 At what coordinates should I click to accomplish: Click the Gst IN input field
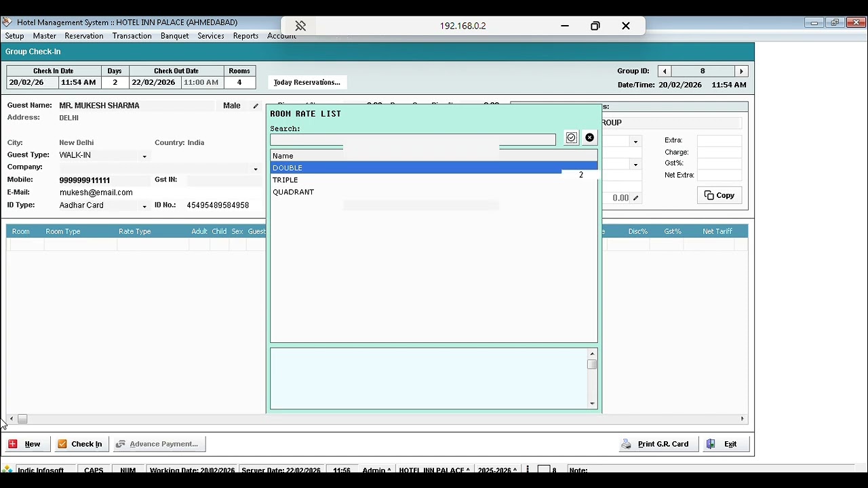pyautogui.click(x=223, y=180)
